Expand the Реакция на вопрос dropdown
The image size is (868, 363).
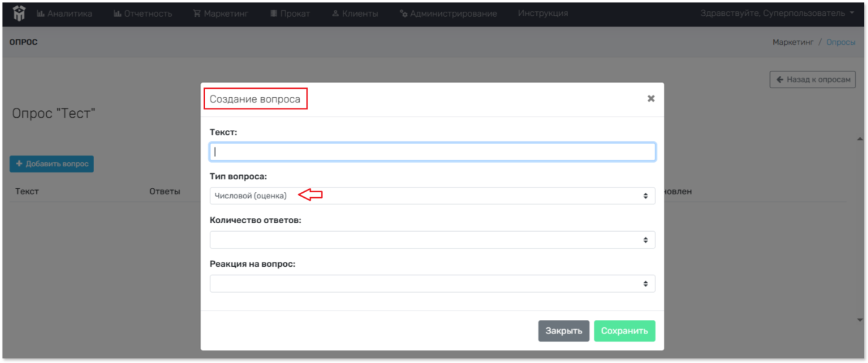click(x=432, y=283)
